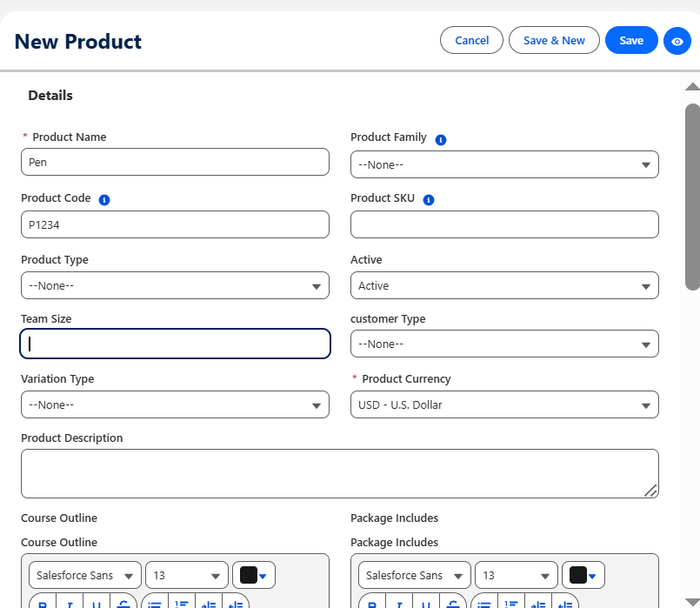Toggle Italic in Package Includes editor
Viewport: 700px width, 608px height.
pos(399,601)
